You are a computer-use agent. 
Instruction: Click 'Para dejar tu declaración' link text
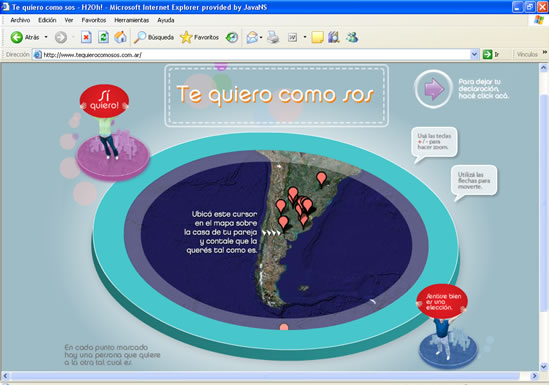point(484,89)
